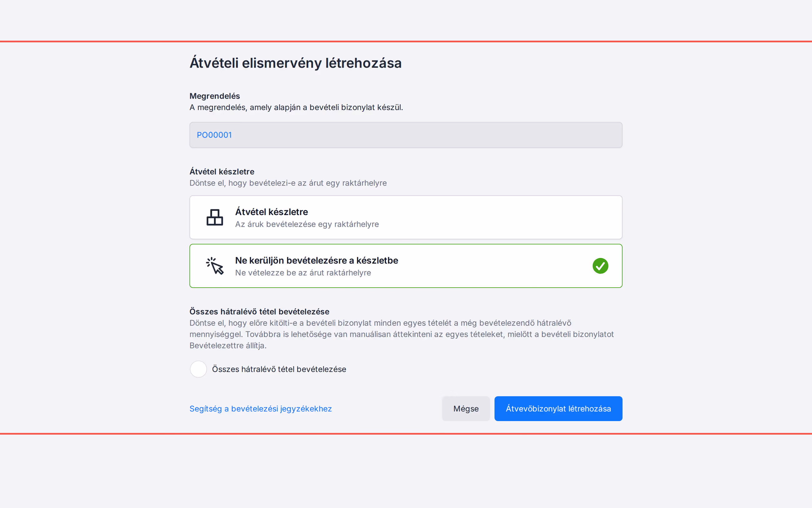Open 'Segítség a bevételezési jegyzékekhez' help link
812x508 pixels.
260,409
